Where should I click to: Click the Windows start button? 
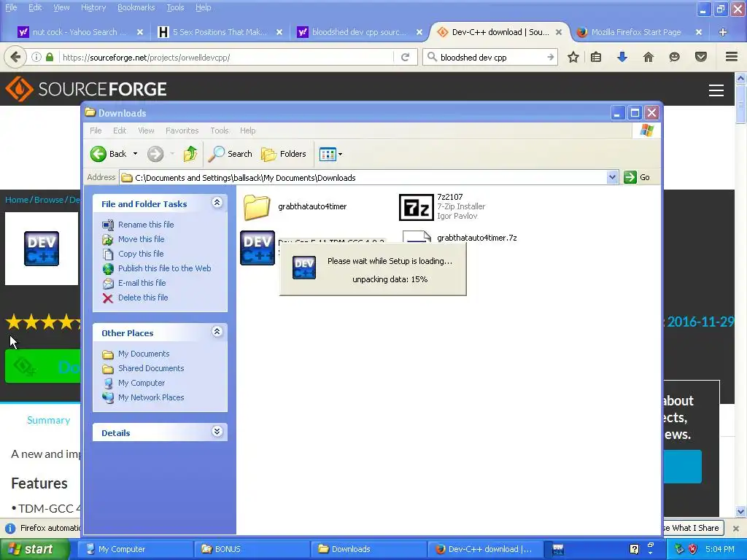pyautogui.click(x=35, y=549)
